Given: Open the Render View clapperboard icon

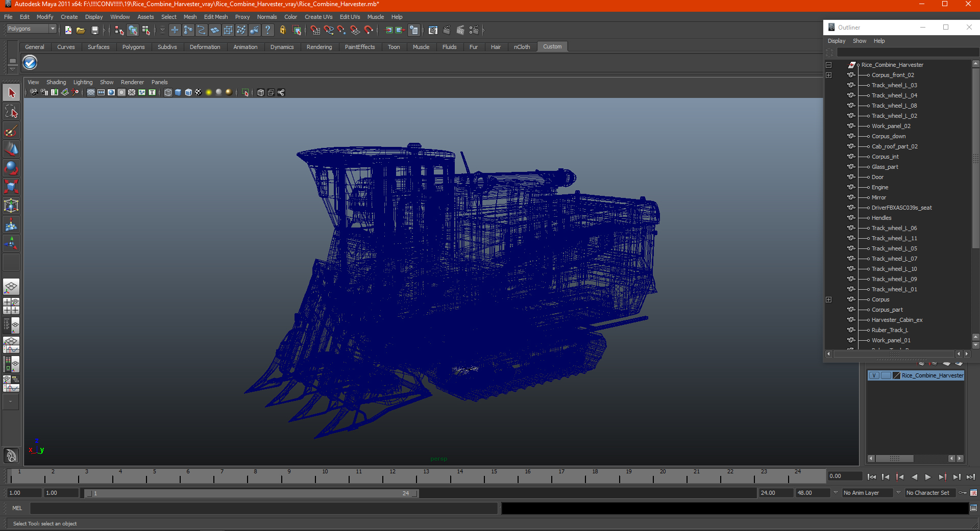Looking at the screenshot, I should 433,30.
